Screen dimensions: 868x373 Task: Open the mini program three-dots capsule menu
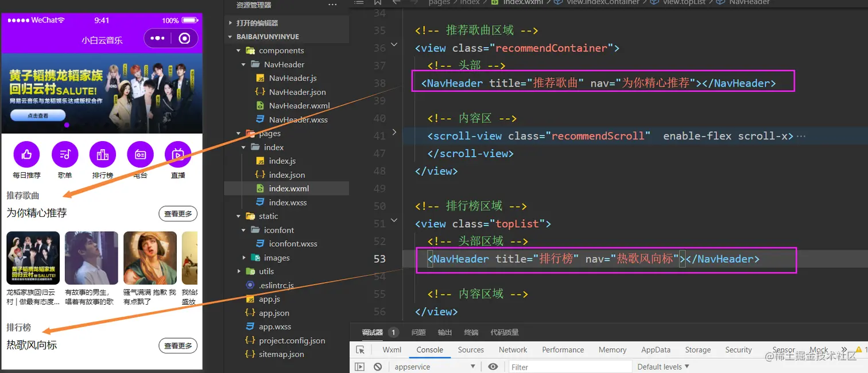point(157,38)
